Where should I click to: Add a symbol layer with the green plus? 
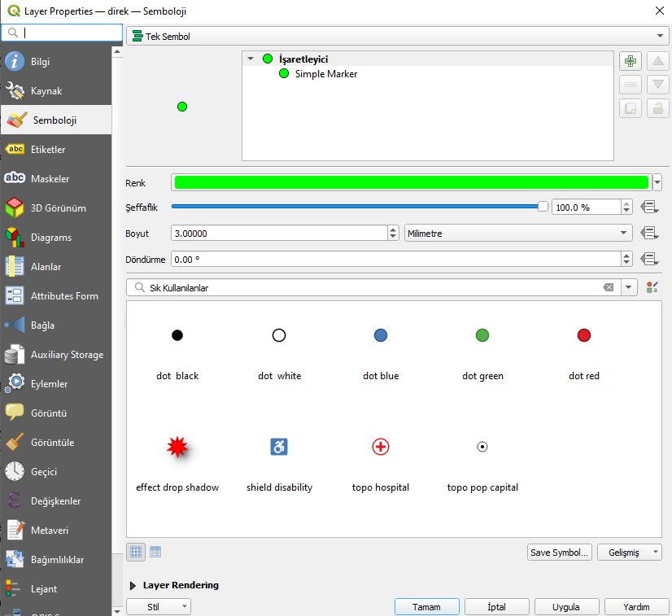(x=630, y=61)
